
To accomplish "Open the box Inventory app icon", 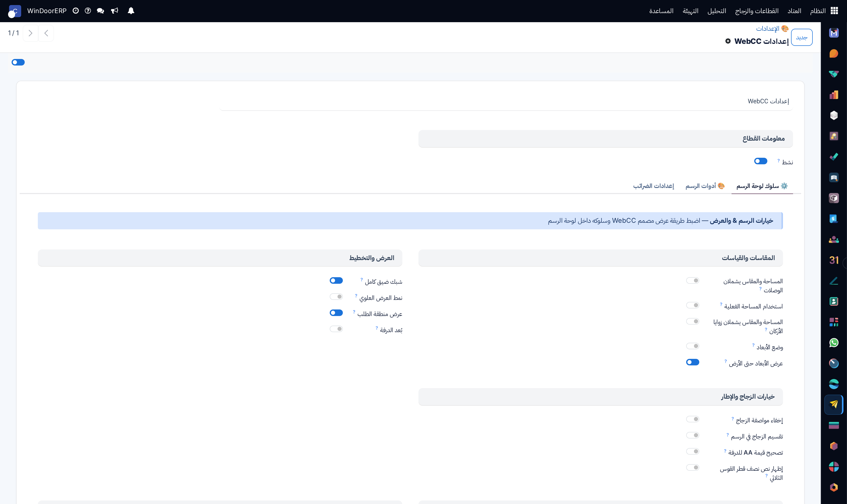I will pos(834,198).
